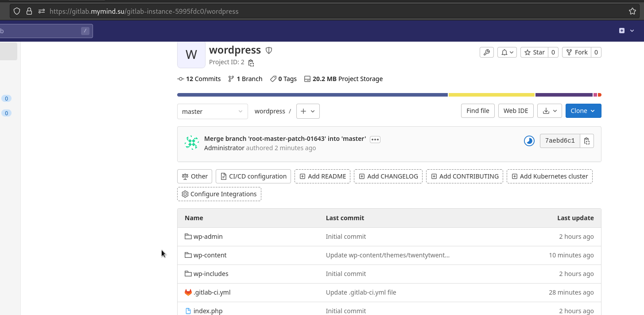Open the wp-content folder

click(x=210, y=255)
